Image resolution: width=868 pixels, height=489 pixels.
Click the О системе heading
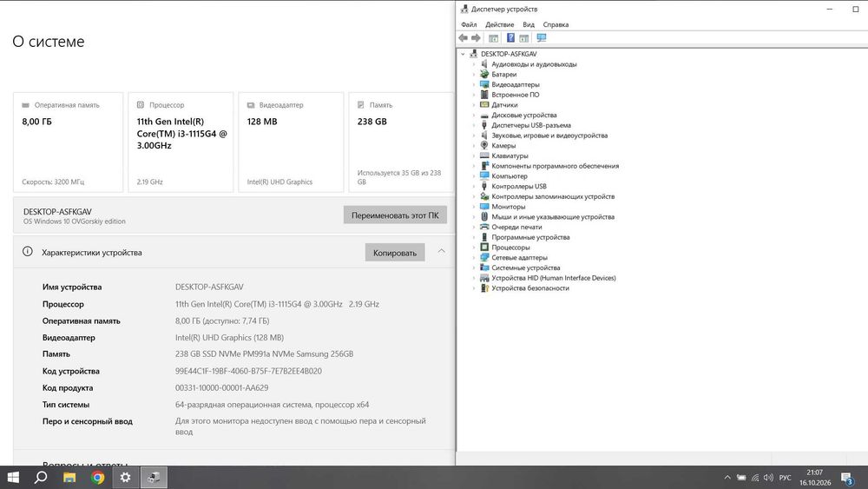click(48, 42)
